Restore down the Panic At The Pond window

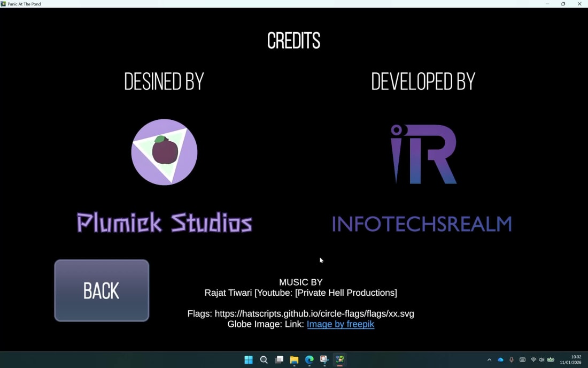point(563,4)
